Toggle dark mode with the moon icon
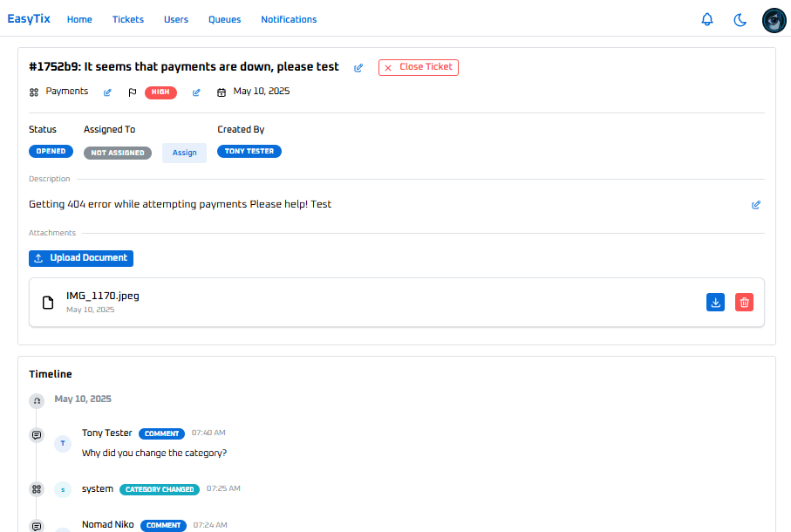 tap(740, 19)
